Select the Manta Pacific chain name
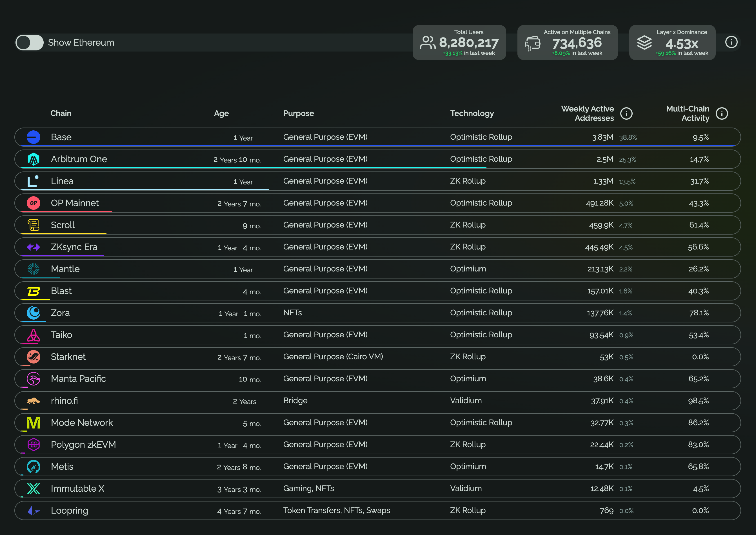Screen dimensions: 756x535 point(78,379)
